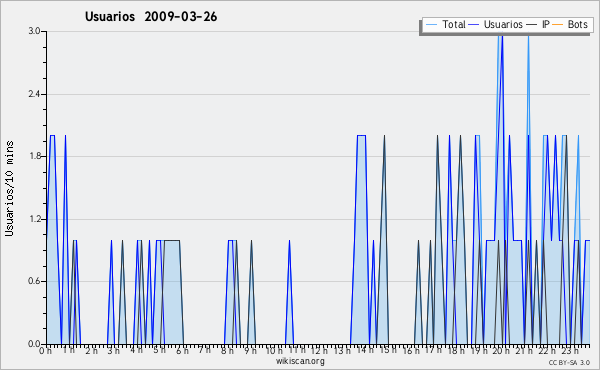
Task: Click the 2.4 y-axis value
Action: click(34, 94)
